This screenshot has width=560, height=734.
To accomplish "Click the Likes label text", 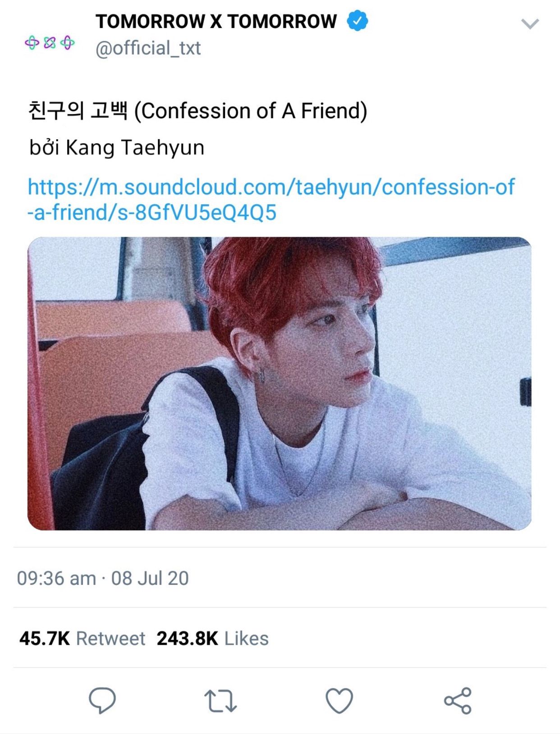I will (246, 638).
